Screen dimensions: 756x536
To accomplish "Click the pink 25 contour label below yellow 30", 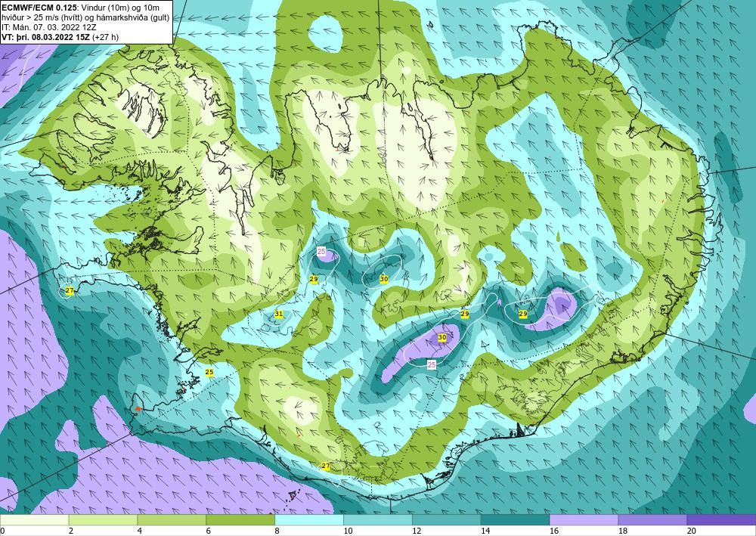I will [432, 365].
